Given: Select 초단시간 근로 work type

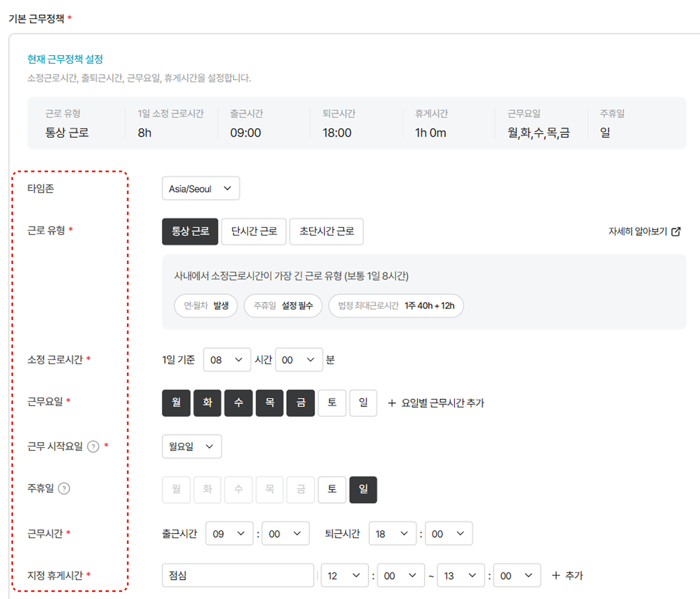Looking at the screenshot, I should (326, 231).
